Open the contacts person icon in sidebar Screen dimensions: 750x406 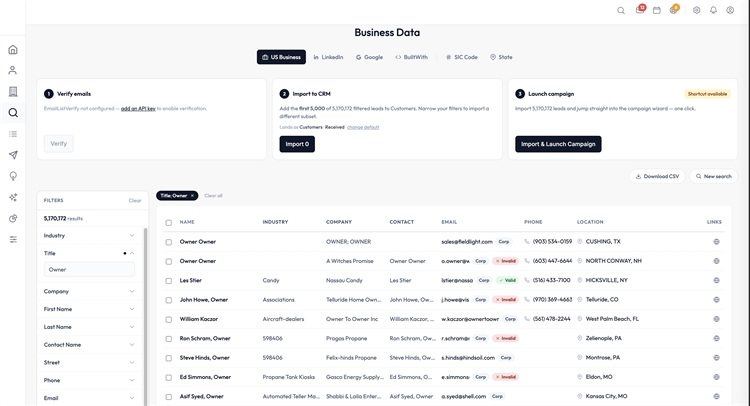click(x=13, y=70)
